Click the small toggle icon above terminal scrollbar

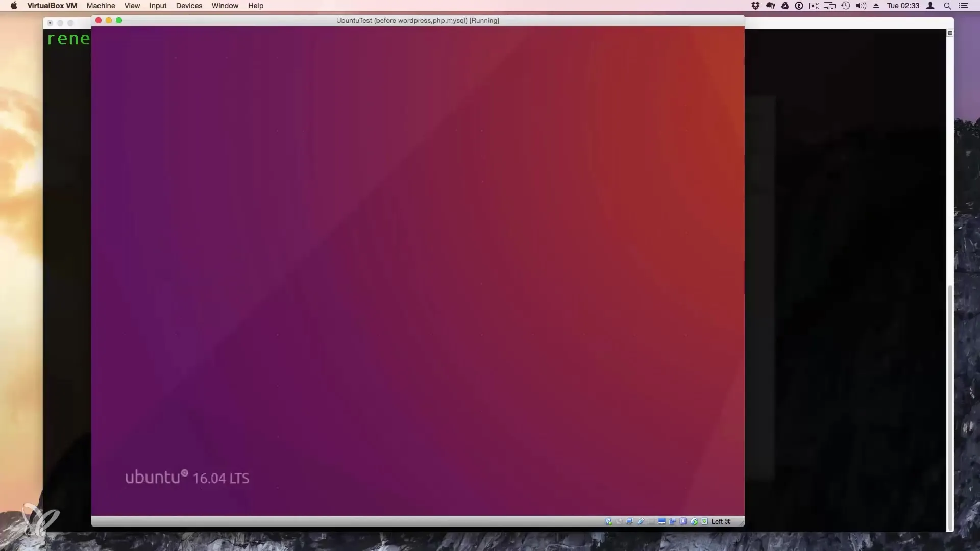[950, 33]
